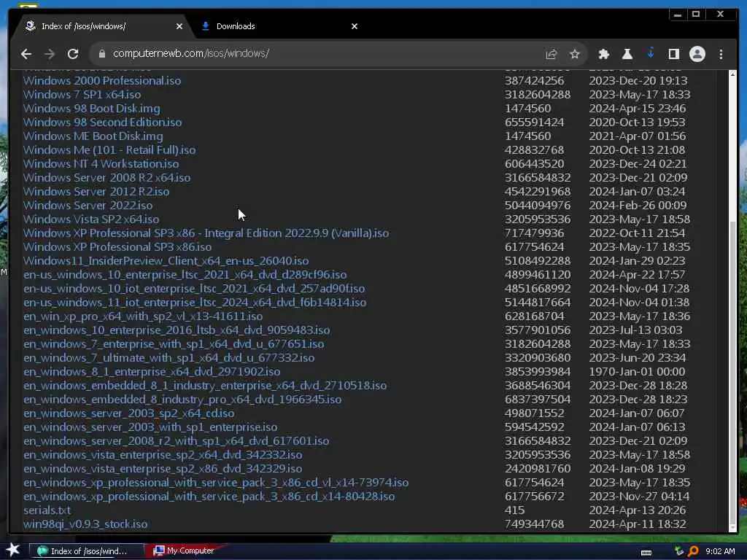Download Windows Vista SP2 x64.iso
The image size is (747, 560).
[x=91, y=219]
